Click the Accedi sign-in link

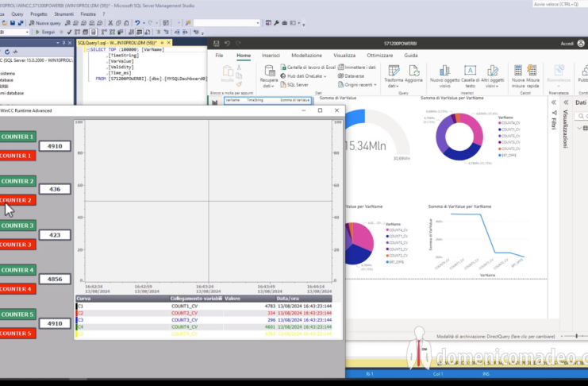(x=567, y=44)
